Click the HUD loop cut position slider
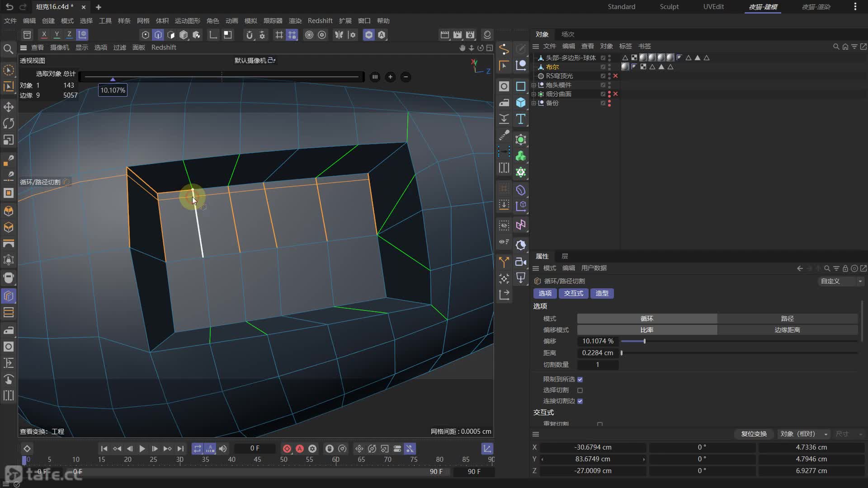 click(x=222, y=77)
